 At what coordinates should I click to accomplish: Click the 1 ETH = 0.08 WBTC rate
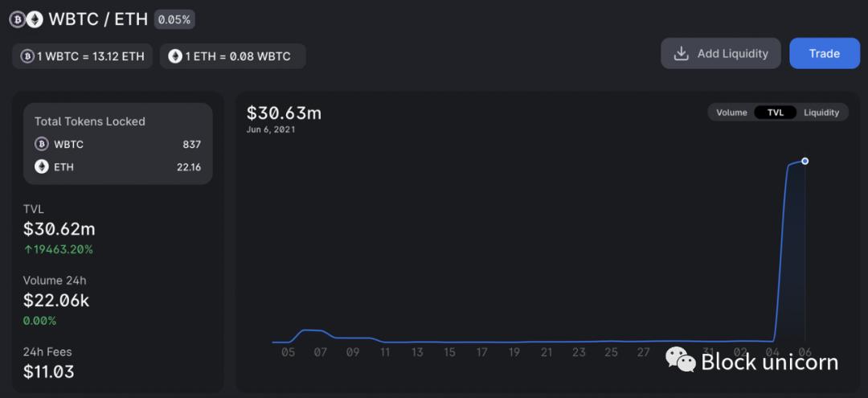click(238, 56)
